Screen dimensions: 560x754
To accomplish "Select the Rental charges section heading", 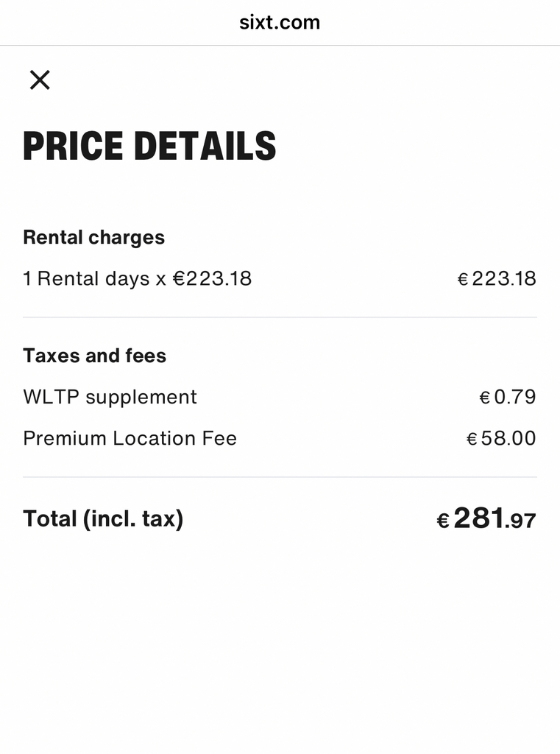I will (x=93, y=237).
